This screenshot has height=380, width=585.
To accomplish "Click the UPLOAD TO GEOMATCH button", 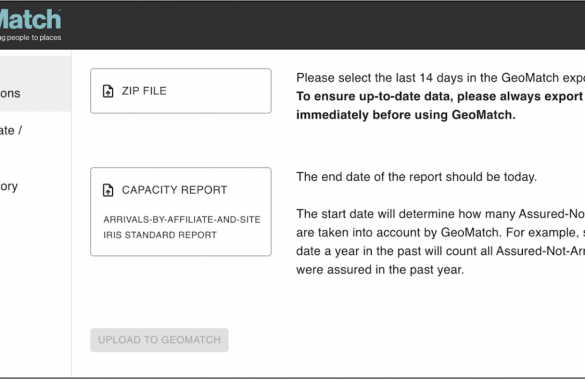I will point(159,340).
